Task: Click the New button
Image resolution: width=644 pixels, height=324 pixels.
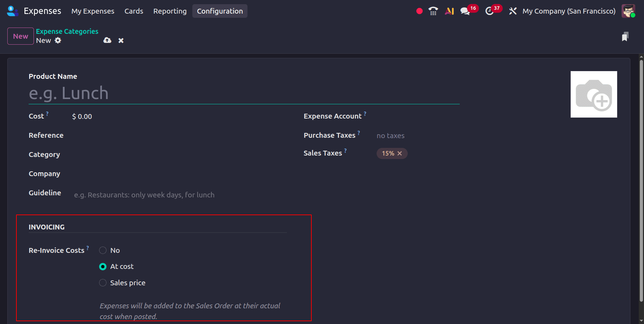Action: (21, 36)
